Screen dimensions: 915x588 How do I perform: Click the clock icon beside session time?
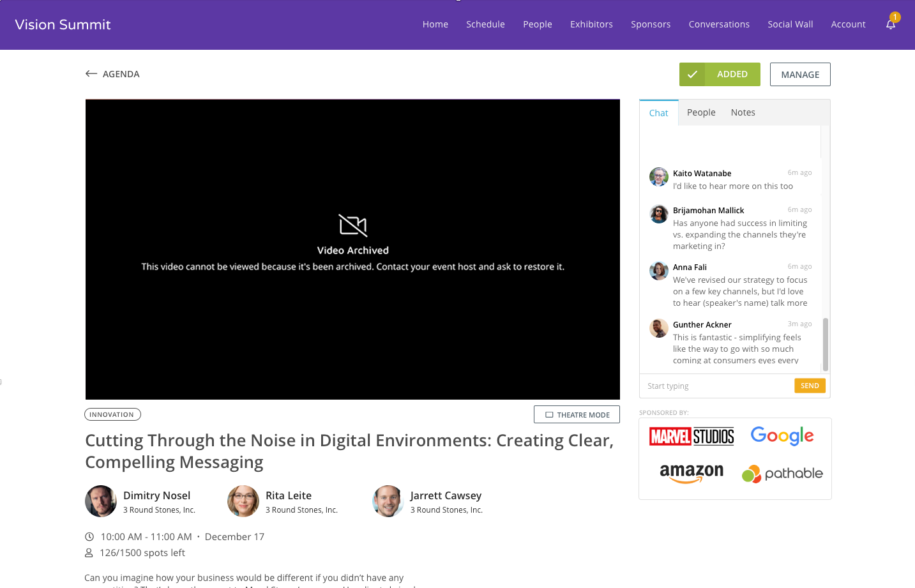click(89, 537)
